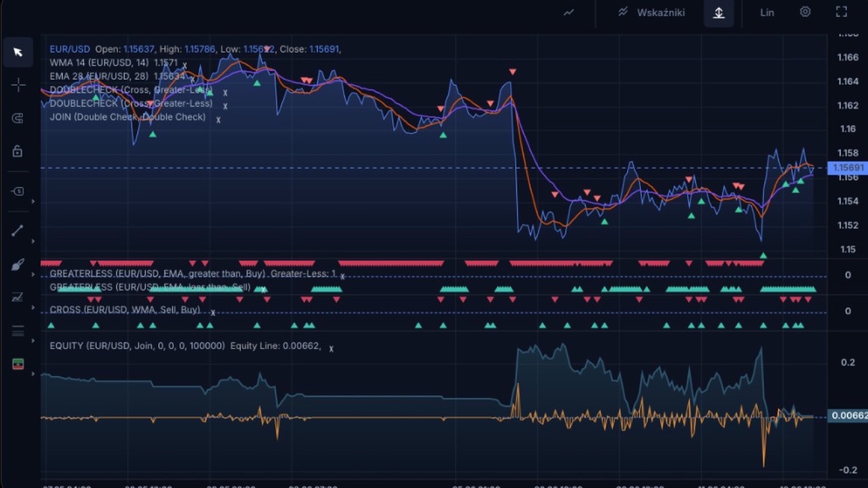The image size is (868, 488).
Task: Open chart settings gear
Action: [x=805, y=12]
